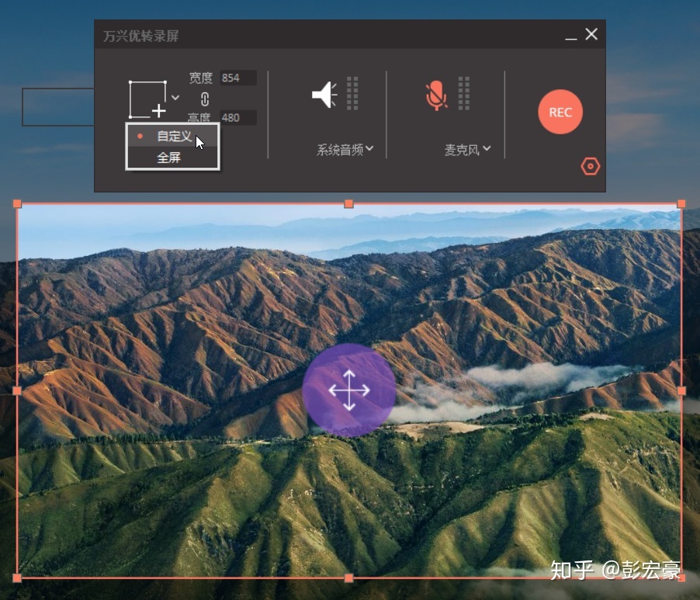Click the system audio volume level meter

pyautogui.click(x=352, y=93)
